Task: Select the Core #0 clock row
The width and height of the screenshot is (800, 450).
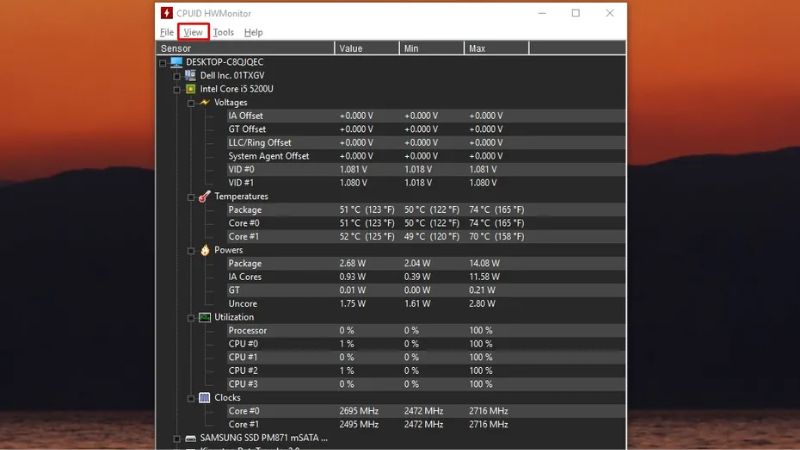Action: (426, 411)
